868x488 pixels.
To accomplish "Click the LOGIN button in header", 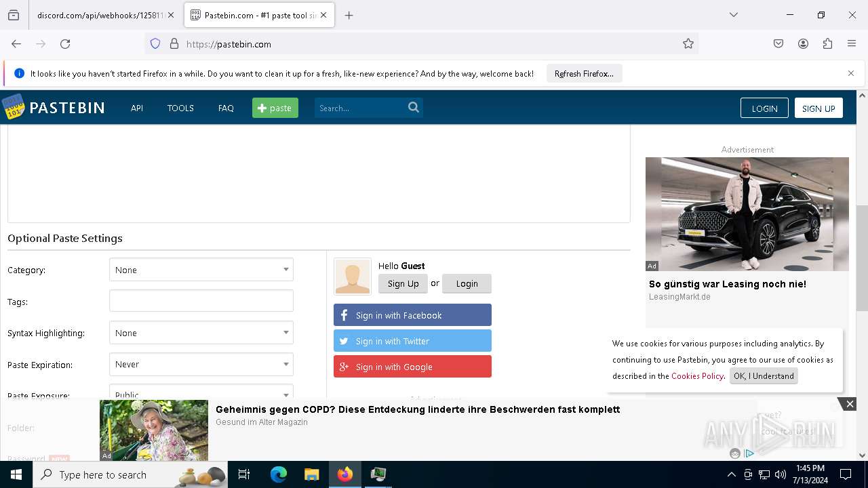I will click(x=764, y=108).
